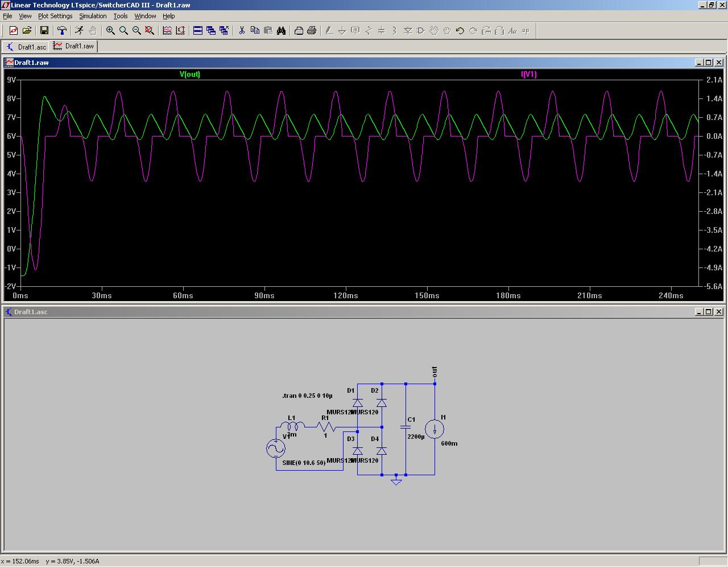The image size is (728, 568).
Task: Zoom to full extents with crossed magnifier icon
Action: click(150, 31)
